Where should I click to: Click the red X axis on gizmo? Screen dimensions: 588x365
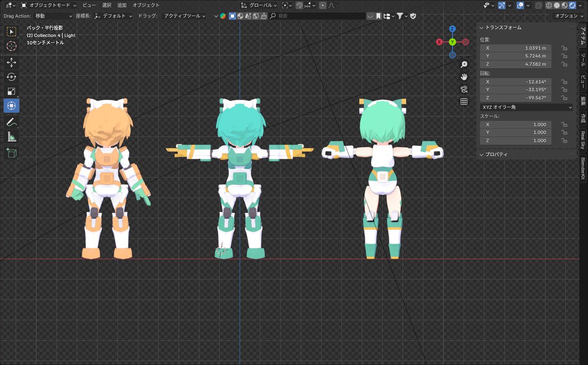coord(439,42)
